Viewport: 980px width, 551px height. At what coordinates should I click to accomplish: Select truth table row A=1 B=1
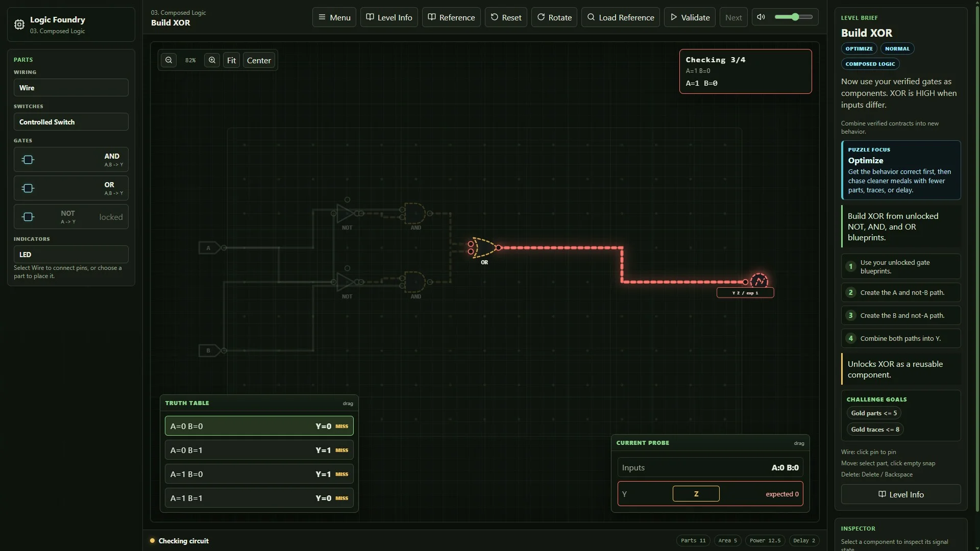tap(259, 498)
